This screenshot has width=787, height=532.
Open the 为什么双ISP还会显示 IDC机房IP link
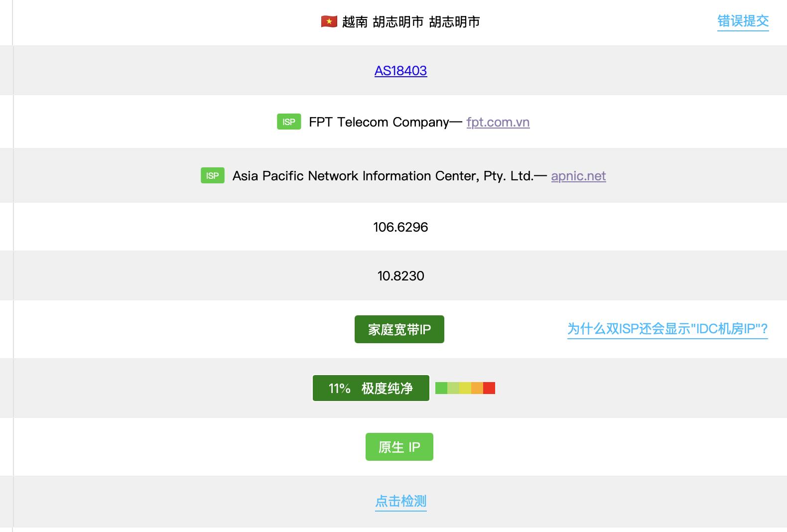tap(667, 329)
